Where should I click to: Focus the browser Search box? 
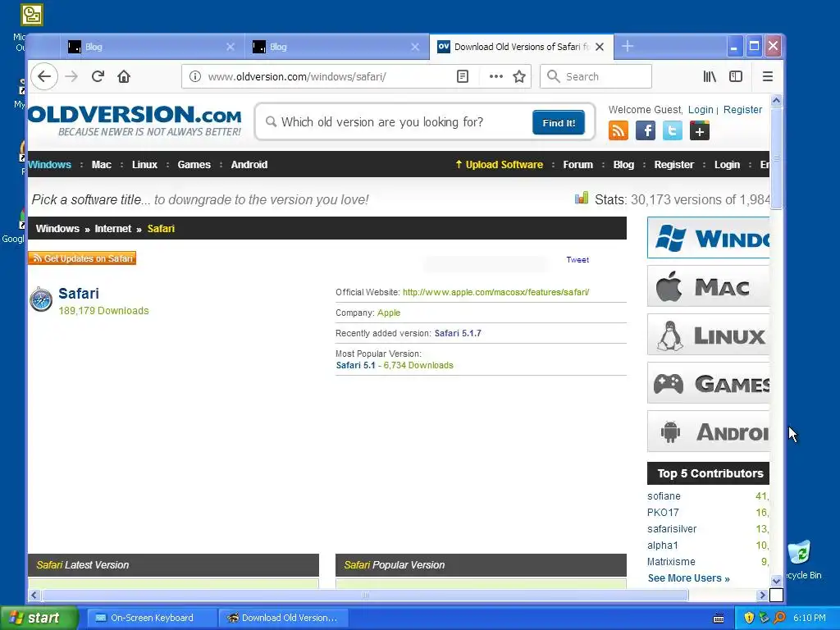(x=596, y=76)
